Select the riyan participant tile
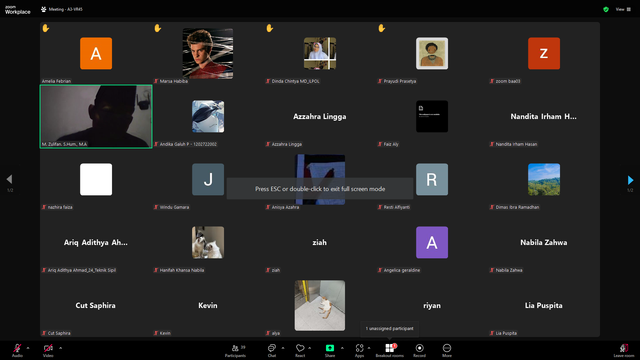 coord(432,306)
